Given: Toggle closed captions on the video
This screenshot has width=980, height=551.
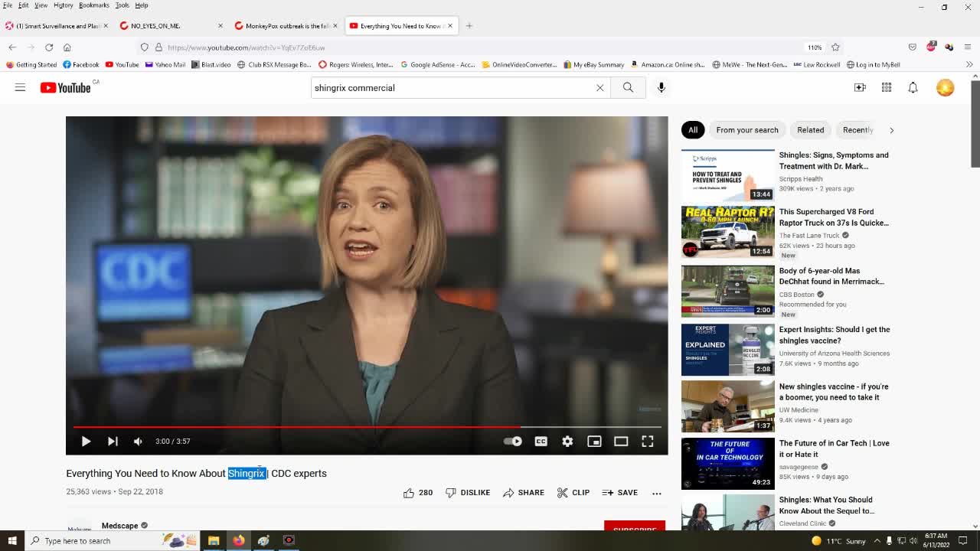Looking at the screenshot, I should pos(541,441).
